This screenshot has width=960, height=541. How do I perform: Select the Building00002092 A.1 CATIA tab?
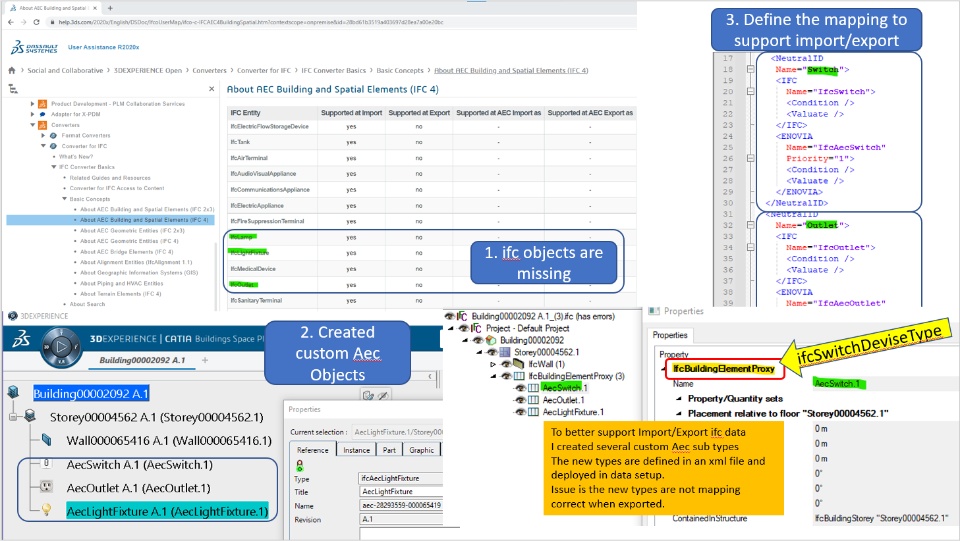(142, 360)
